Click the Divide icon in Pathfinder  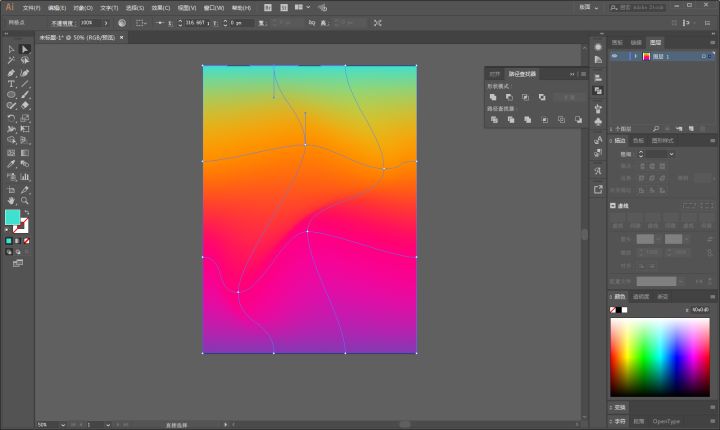[493, 119]
